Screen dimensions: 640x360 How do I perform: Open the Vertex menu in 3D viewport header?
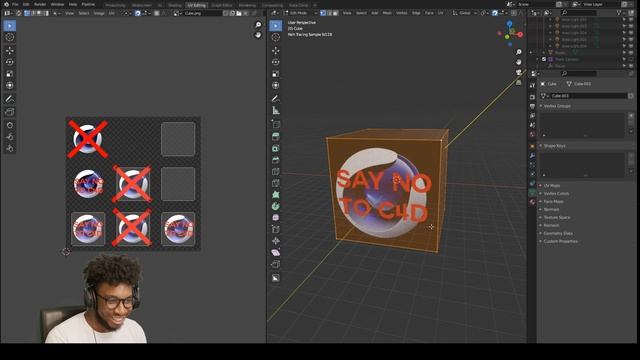click(402, 13)
